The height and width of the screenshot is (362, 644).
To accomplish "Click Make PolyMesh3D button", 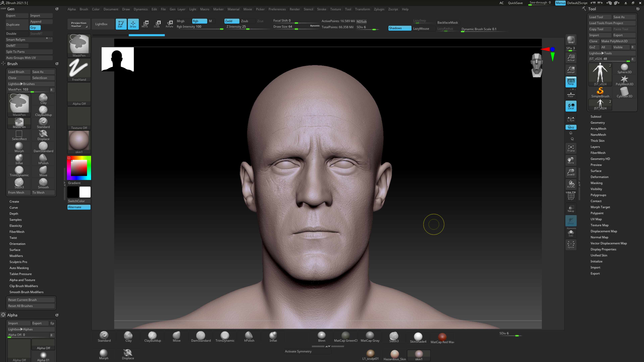I will [618, 41].
